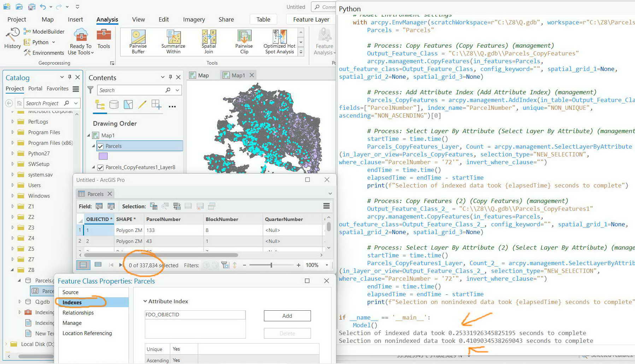Collapse the Map1 item in Contents
The width and height of the screenshot is (635, 364).
[x=89, y=135]
